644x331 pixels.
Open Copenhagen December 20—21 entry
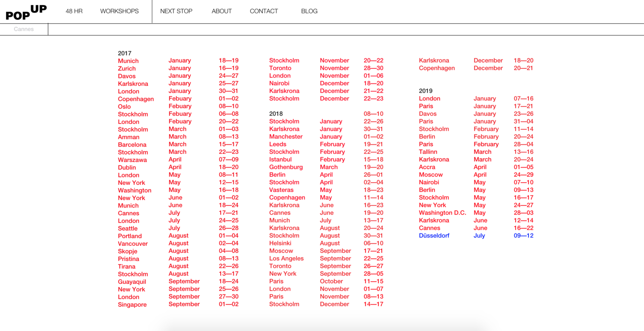(x=476, y=68)
